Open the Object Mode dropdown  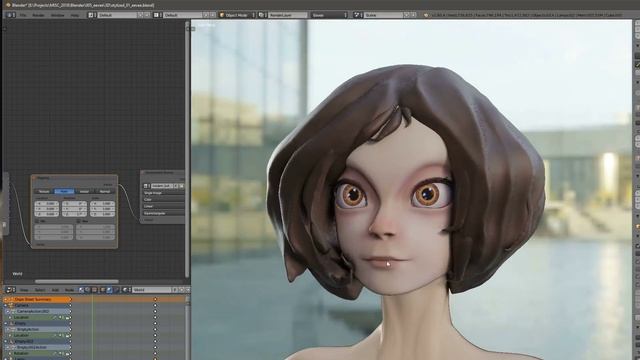237,15
